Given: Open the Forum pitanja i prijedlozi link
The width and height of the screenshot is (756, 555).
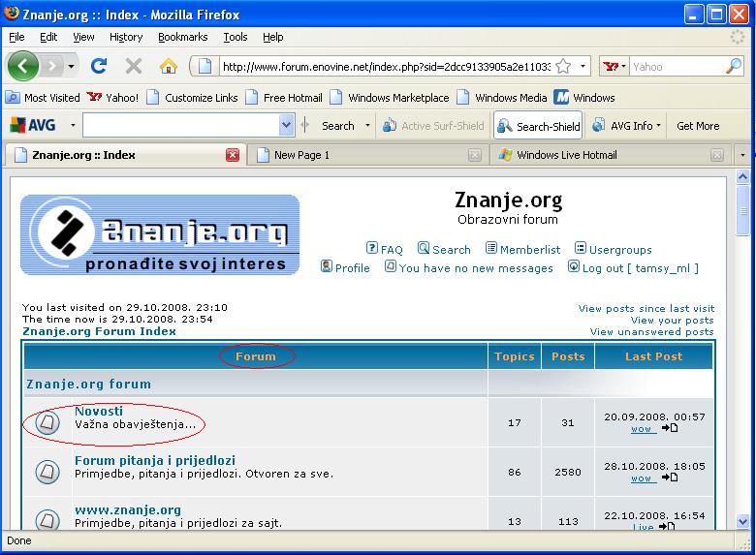Looking at the screenshot, I should (155, 460).
